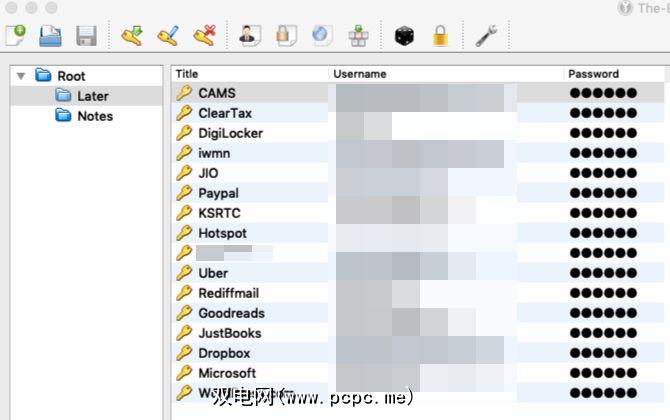Delete entry using key with red X

tap(204, 35)
